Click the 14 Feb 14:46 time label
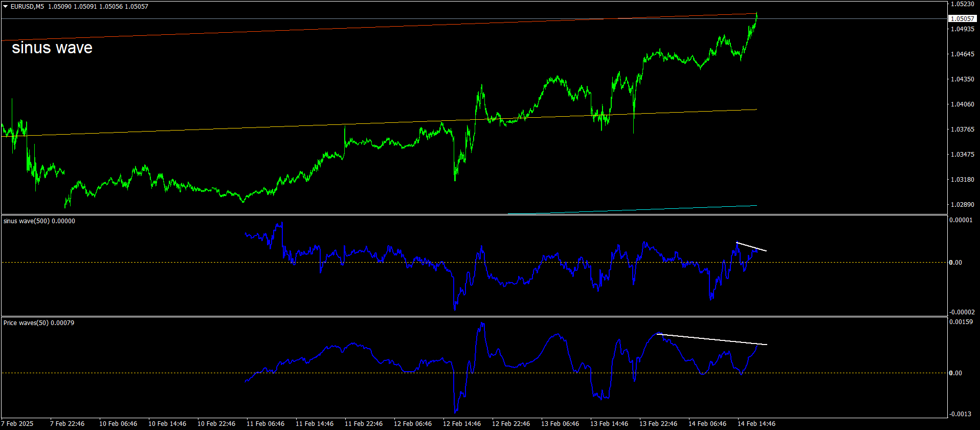 tap(756, 424)
